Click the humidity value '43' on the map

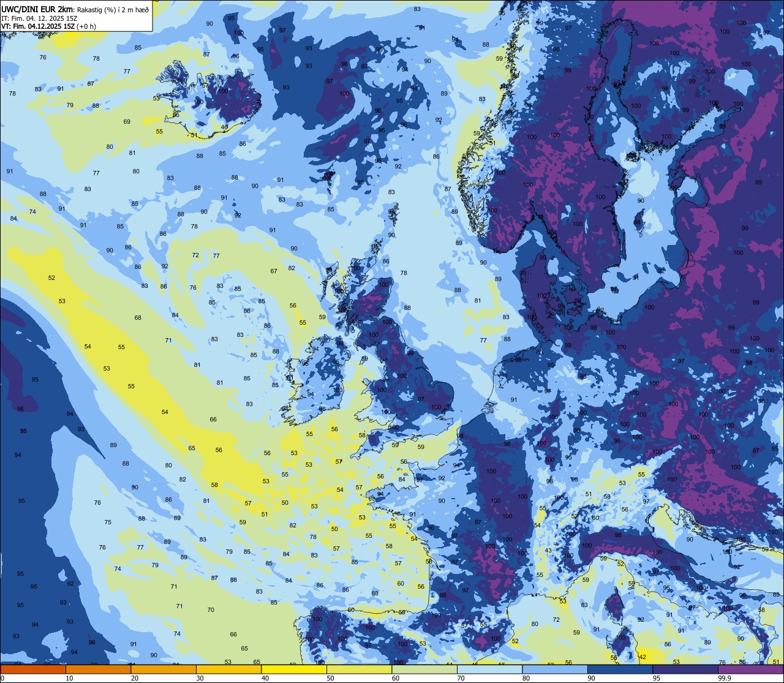point(548,550)
